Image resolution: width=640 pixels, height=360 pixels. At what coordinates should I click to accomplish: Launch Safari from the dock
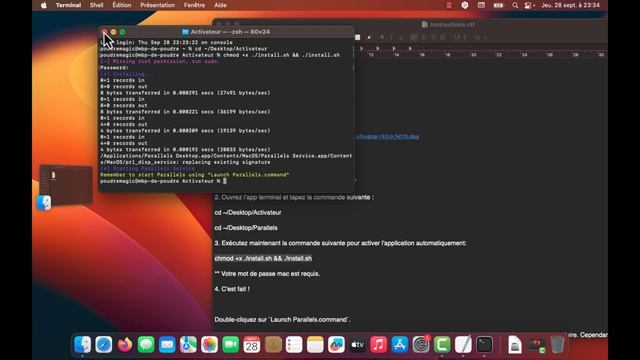104,345
